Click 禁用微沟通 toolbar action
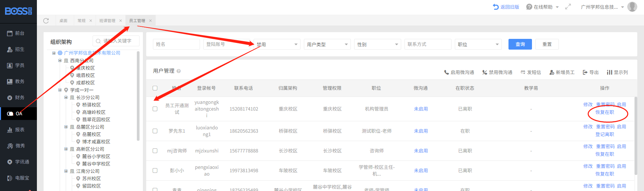Image resolution: width=644 pixels, height=191 pixels. [497, 72]
